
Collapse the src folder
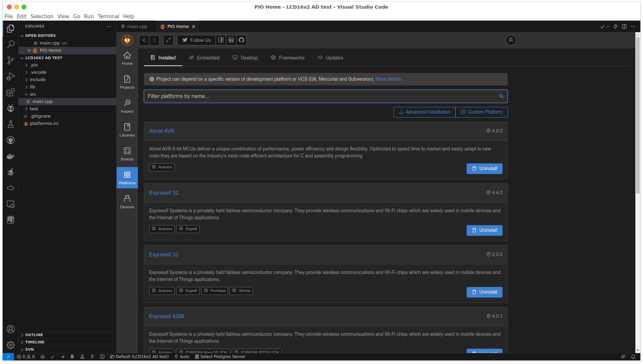33,94
